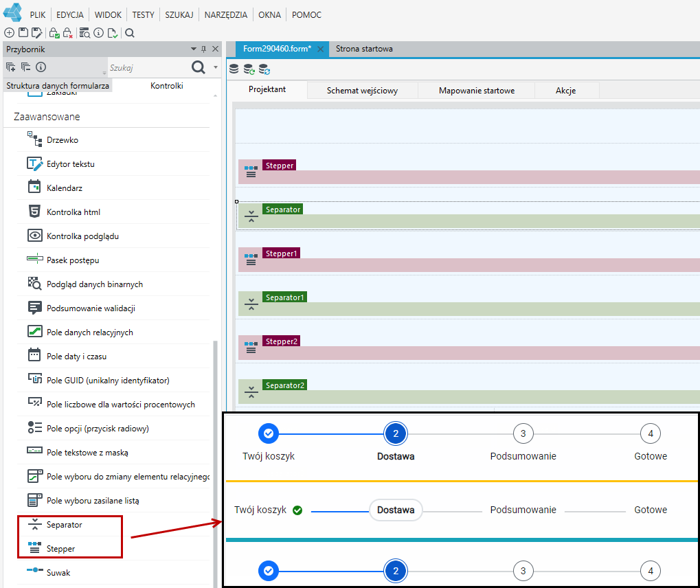Click the info icon in Przybornik toolbar
The width and height of the screenshot is (700, 588).
(41, 67)
